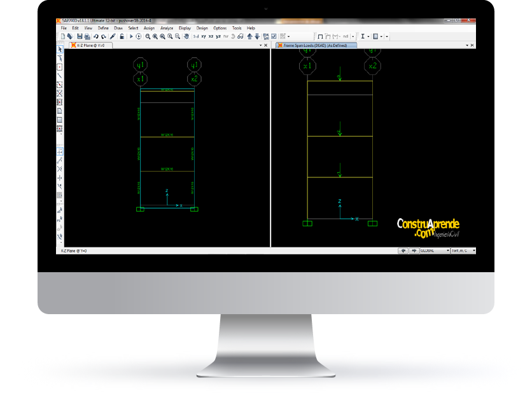The image size is (532, 407).
Task: Open the left view window list dropdown arrow
Action: [260, 45]
